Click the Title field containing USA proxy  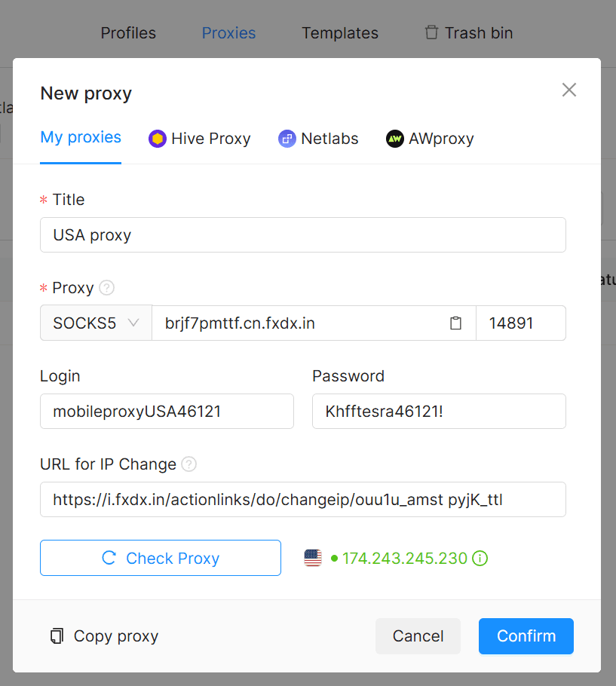click(x=302, y=234)
